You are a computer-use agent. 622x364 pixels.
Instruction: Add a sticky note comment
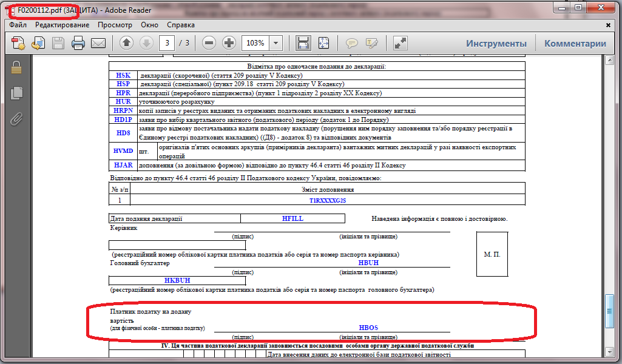click(351, 43)
